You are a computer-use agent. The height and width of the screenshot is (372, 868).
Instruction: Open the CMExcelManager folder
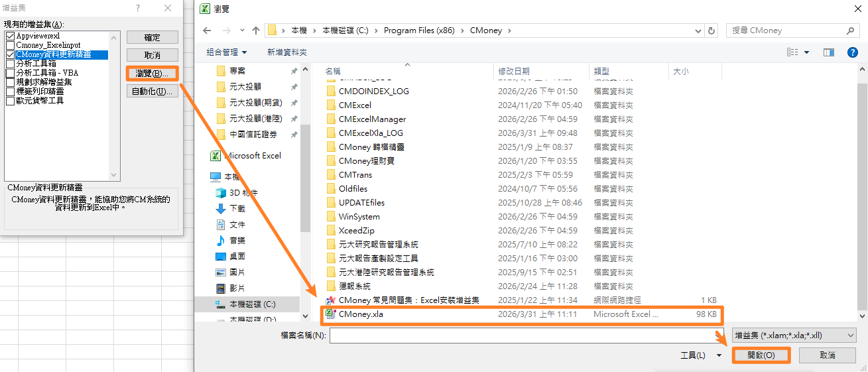point(372,119)
